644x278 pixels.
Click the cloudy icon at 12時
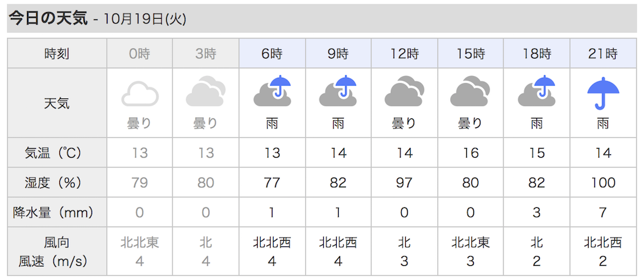click(404, 91)
